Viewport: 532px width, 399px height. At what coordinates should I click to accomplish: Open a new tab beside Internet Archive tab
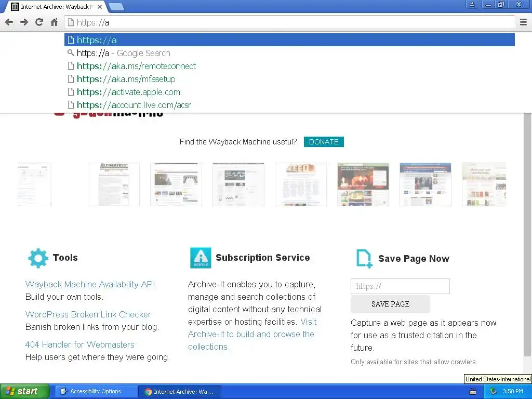116,7
